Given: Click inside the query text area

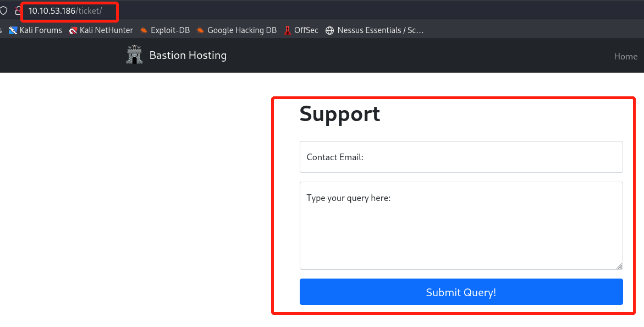Looking at the screenshot, I should click(x=461, y=226).
